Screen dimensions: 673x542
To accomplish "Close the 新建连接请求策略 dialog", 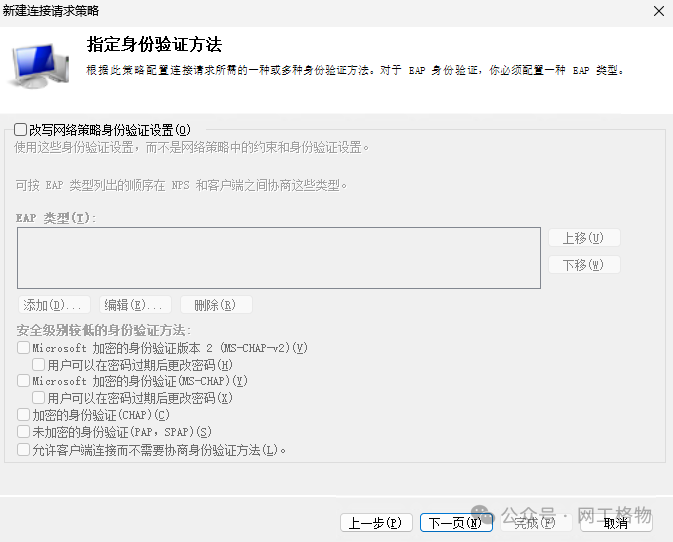I will (659, 11).
